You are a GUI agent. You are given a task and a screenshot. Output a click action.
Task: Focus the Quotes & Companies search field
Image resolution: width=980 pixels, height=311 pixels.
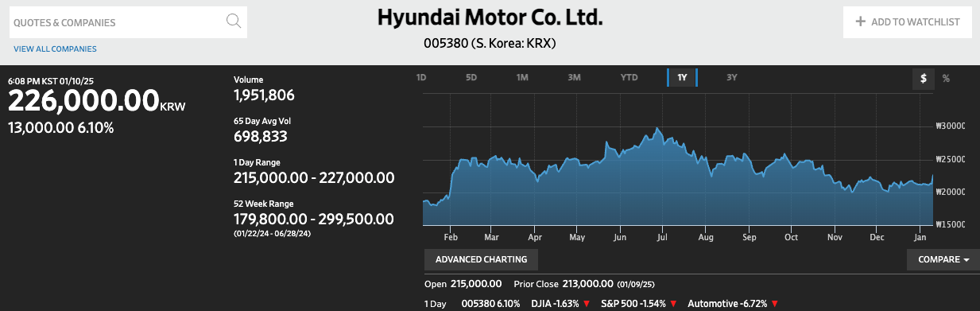click(129, 22)
